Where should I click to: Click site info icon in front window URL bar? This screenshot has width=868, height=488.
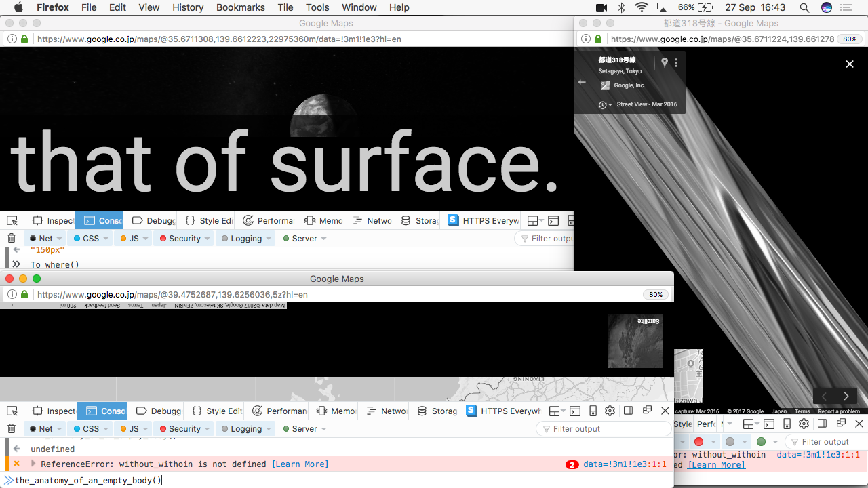pyautogui.click(x=12, y=295)
